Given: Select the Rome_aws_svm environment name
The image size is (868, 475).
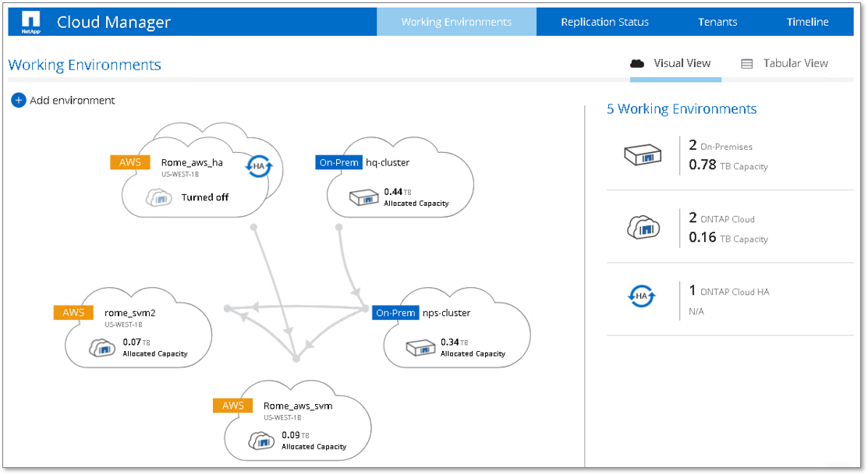Looking at the screenshot, I should [298, 406].
